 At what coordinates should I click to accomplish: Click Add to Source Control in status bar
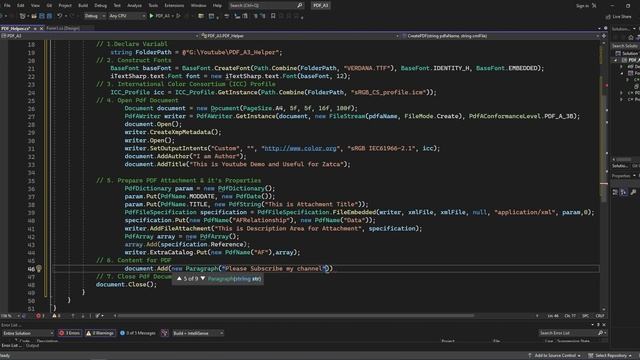pyautogui.click(x=554, y=356)
